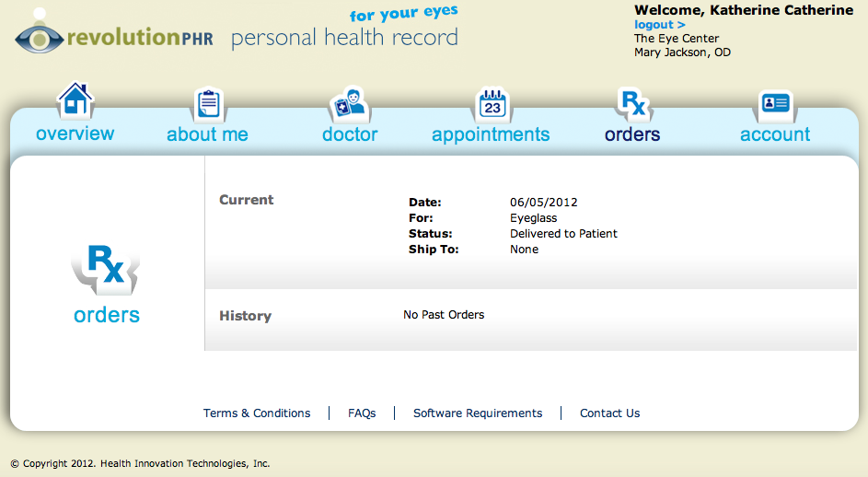Click the Delivered to Patient status

point(563,234)
